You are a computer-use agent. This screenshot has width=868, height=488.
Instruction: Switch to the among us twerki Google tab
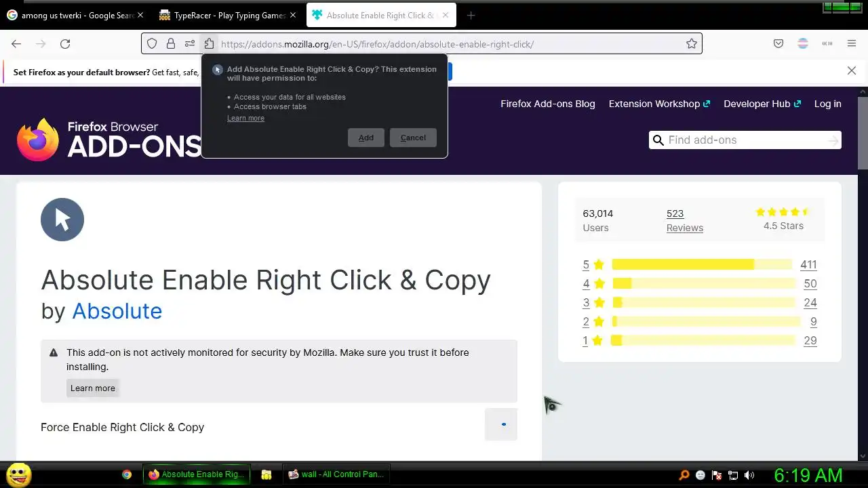pyautogui.click(x=75, y=15)
